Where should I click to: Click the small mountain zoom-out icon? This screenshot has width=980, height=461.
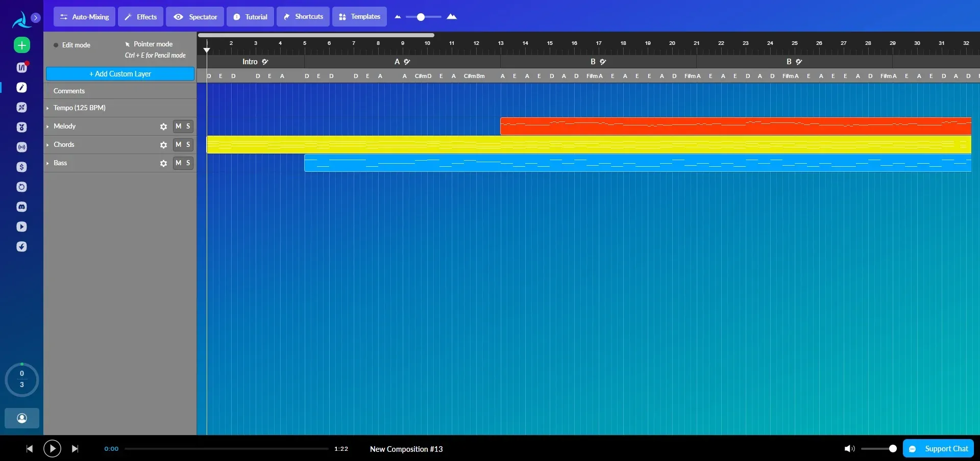[398, 17]
